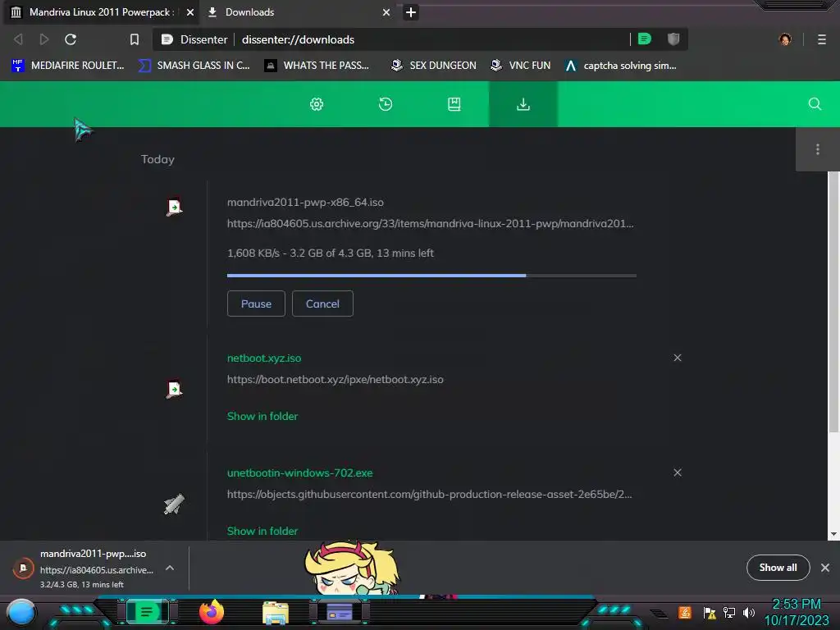
Task: Click the boot.netboot.xyz URL text
Action: click(x=336, y=379)
